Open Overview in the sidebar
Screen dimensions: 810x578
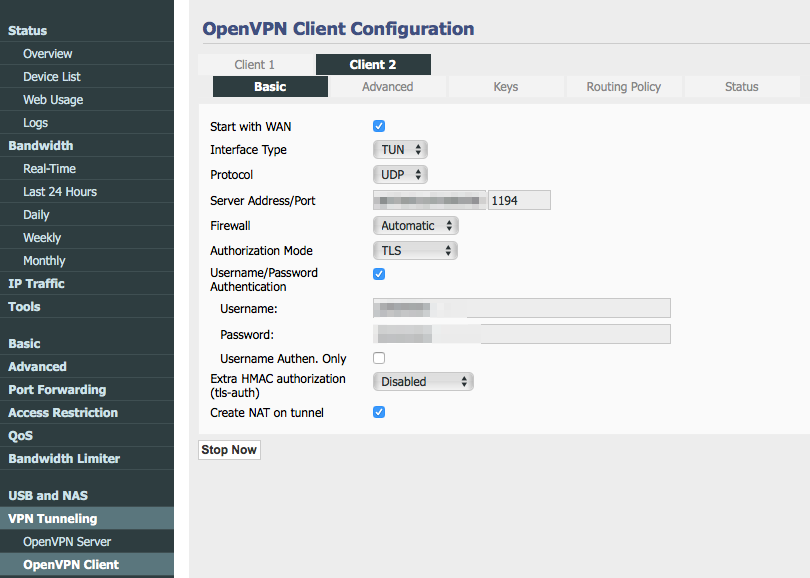87,54
